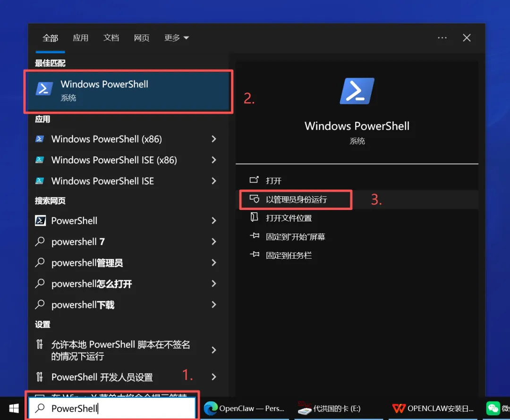The width and height of the screenshot is (510, 420).
Task: Click the PowerShell web search icon
Action: (x=40, y=221)
